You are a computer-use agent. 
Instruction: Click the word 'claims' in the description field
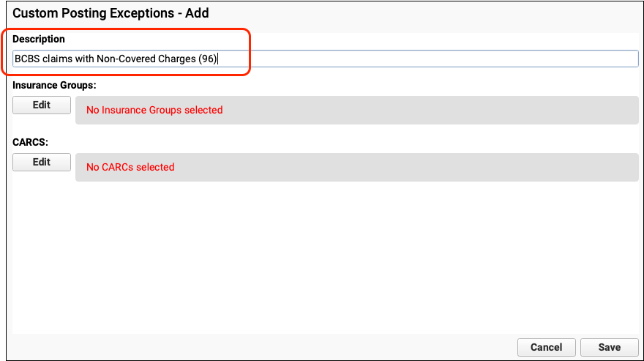coord(58,59)
